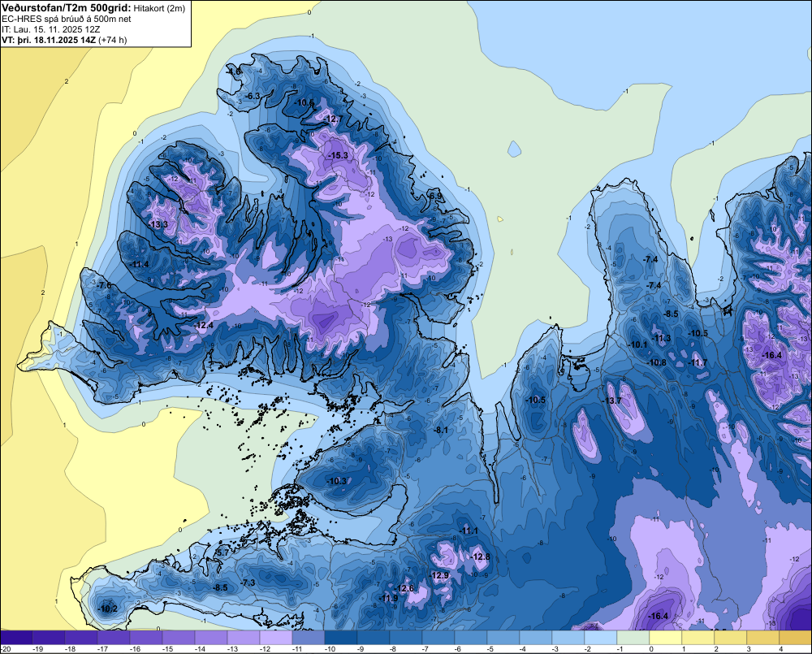Pick the legend swatch between -15 and -14
812x654 pixels.
point(178,638)
